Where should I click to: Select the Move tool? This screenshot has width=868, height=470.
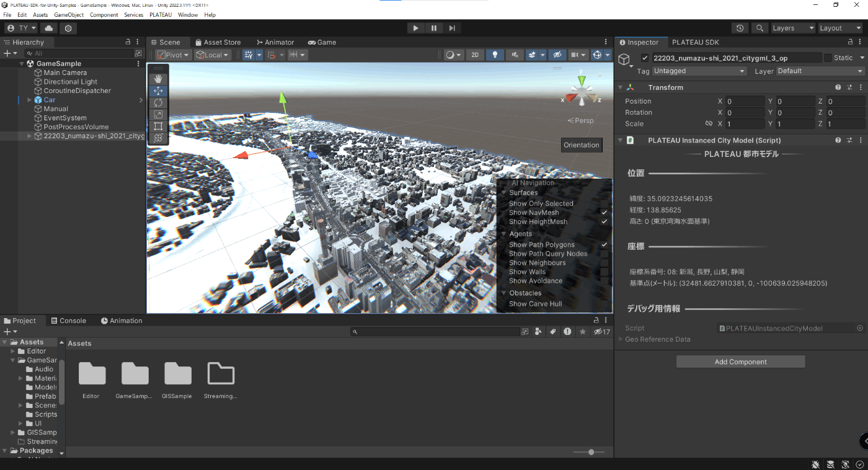pyautogui.click(x=158, y=91)
